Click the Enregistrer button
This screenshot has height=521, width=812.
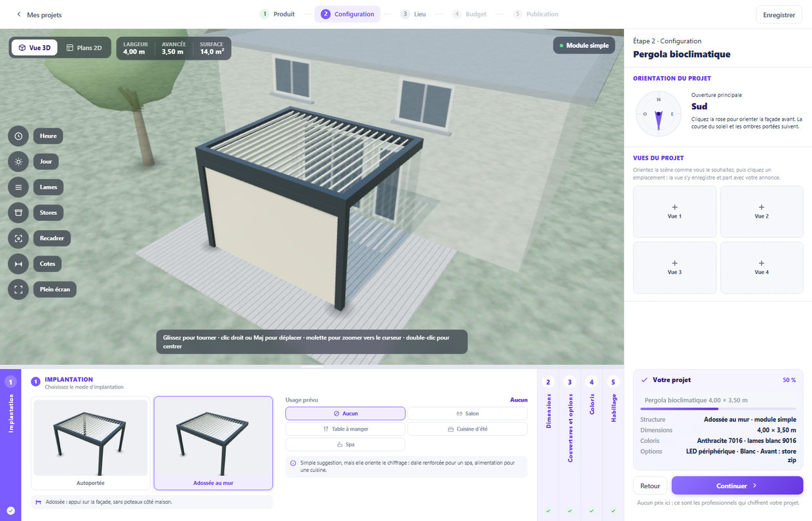[x=779, y=14]
